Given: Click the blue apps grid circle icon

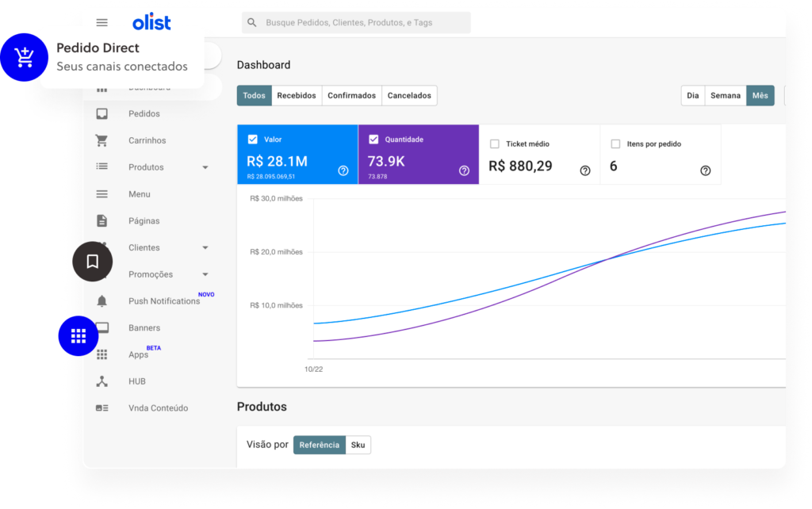Looking at the screenshot, I should point(78,336).
